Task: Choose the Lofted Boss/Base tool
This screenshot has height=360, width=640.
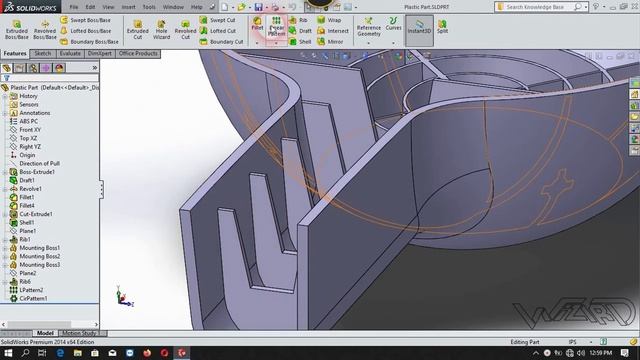Action: coord(85,31)
